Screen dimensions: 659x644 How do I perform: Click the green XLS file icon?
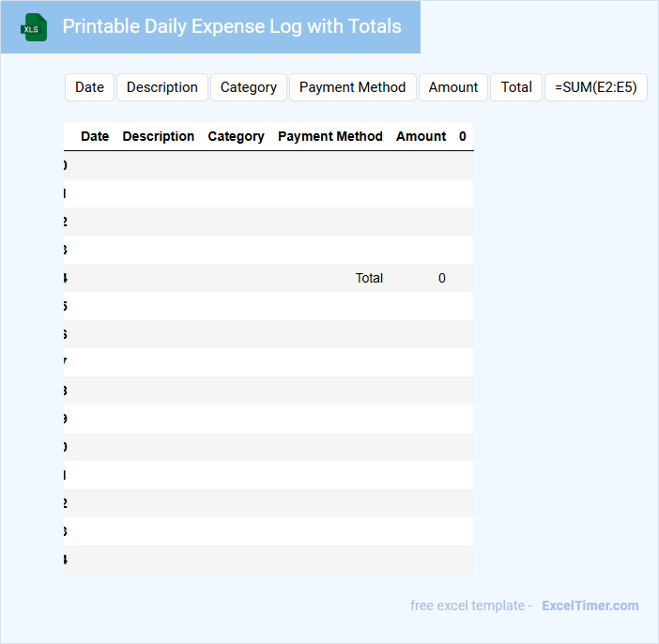[x=34, y=27]
